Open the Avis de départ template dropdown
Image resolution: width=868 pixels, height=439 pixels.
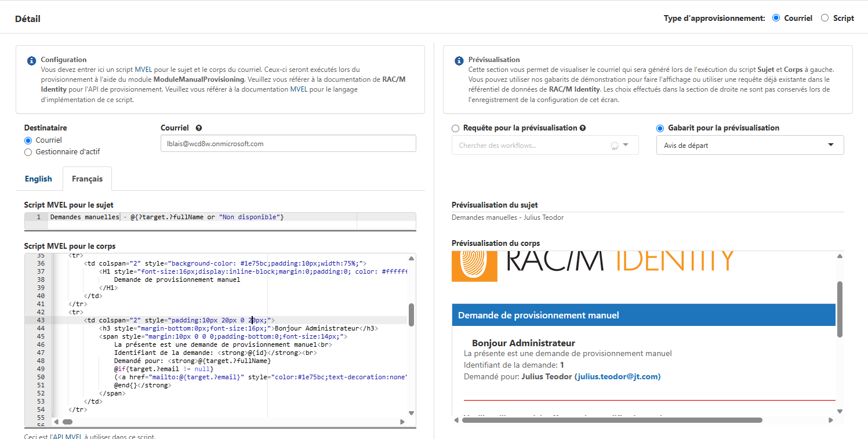click(x=750, y=145)
